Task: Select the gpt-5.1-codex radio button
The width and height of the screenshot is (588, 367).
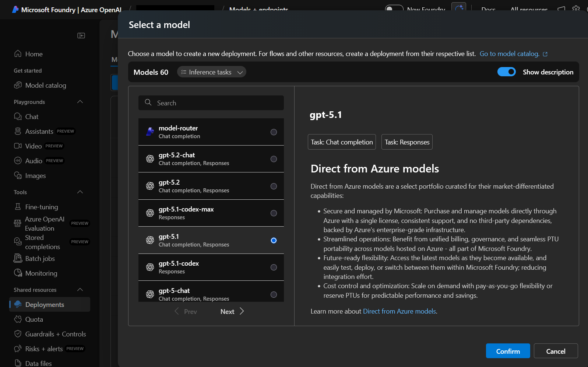Action: point(274,267)
